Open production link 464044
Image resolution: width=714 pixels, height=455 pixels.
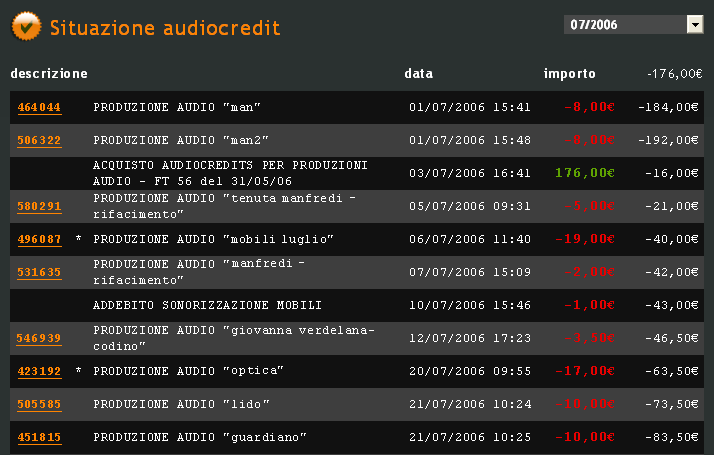(x=39, y=107)
